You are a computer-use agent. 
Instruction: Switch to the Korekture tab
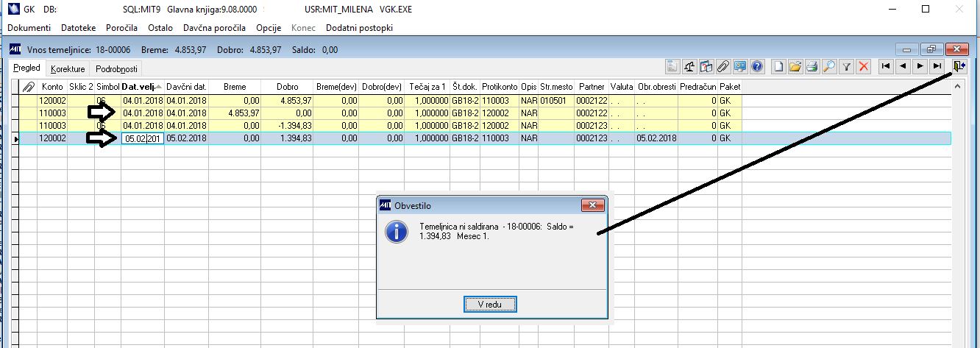pos(68,69)
